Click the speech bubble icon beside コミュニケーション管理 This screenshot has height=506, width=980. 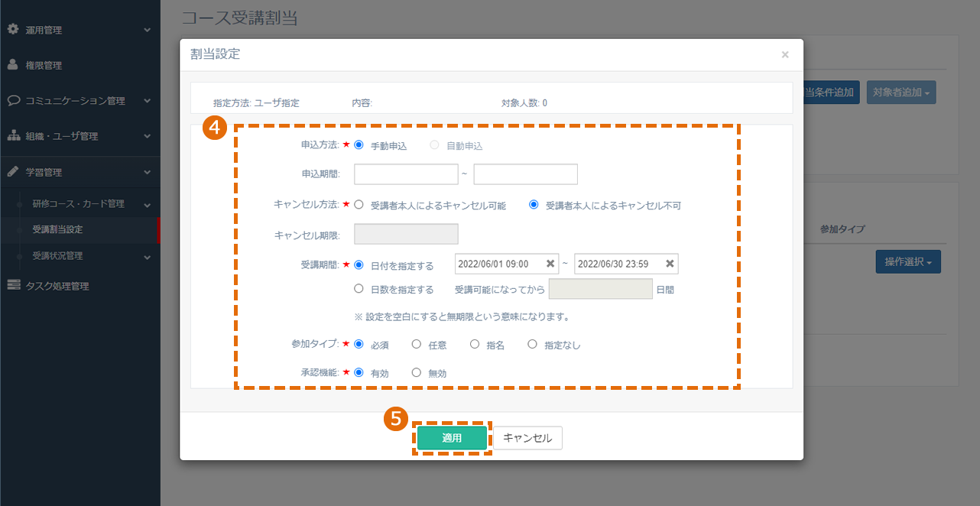click(x=13, y=100)
